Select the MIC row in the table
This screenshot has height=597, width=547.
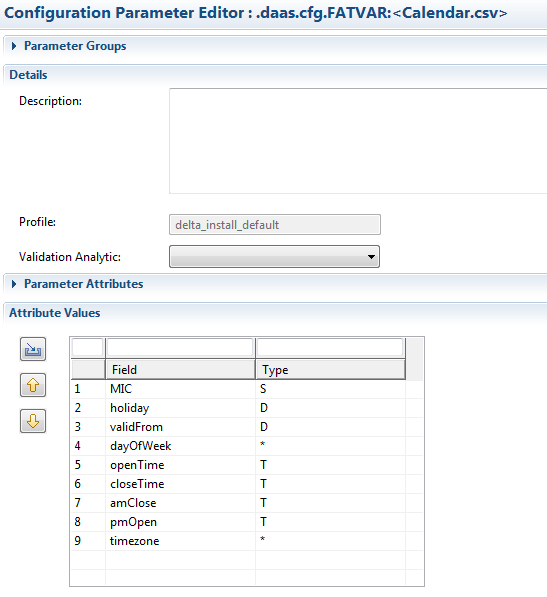247,389
